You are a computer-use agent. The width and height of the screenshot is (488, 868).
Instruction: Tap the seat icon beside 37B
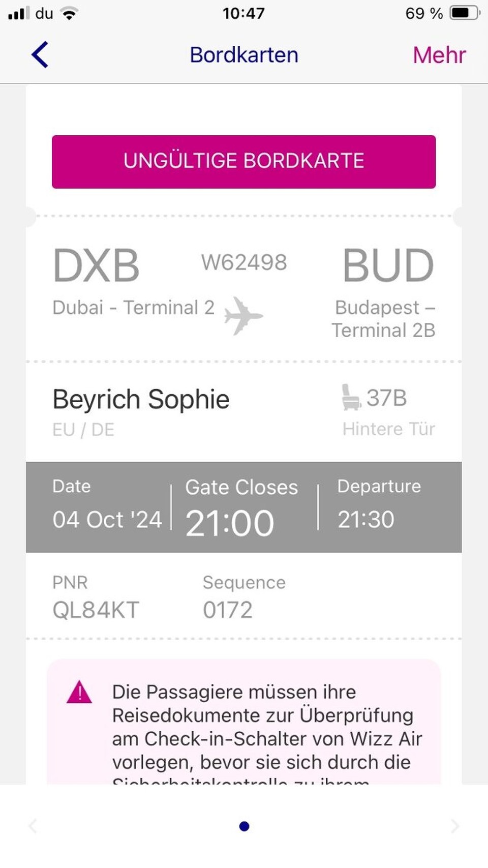tap(351, 398)
